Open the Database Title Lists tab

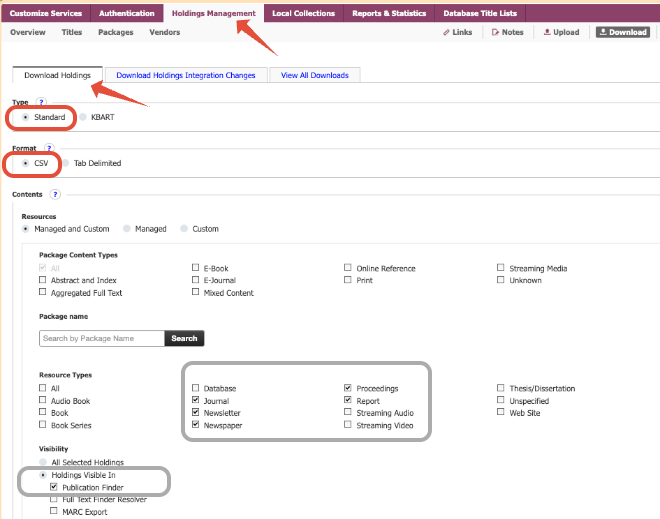click(x=480, y=13)
